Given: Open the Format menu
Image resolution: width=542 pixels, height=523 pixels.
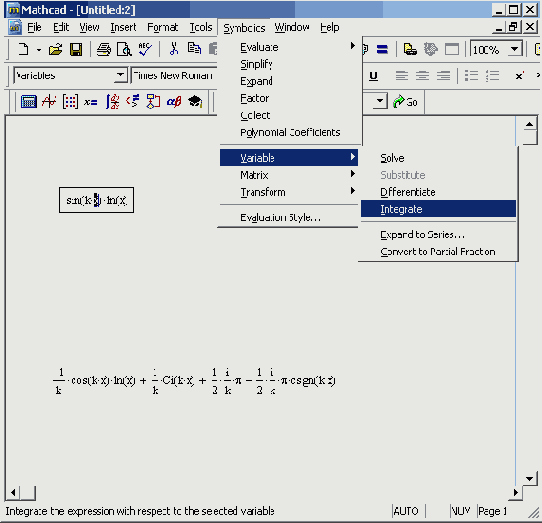Looking at the screenshot, I should 162,27.
